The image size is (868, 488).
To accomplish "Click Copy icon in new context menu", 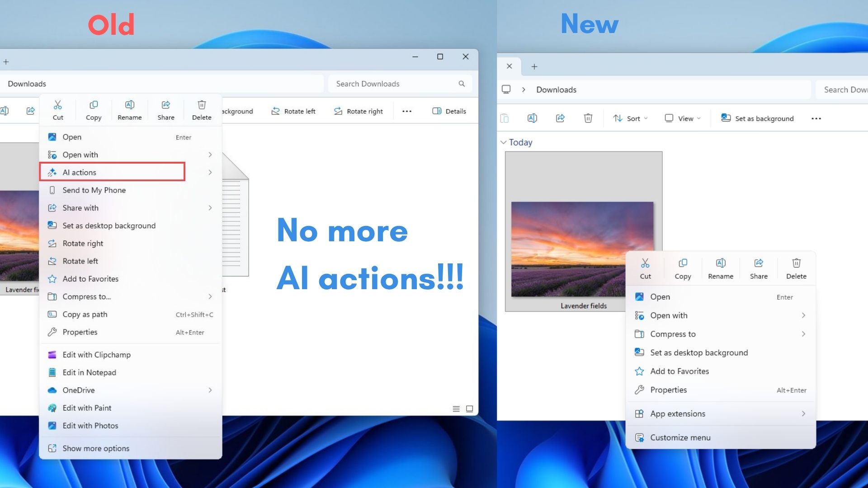I will [x=683, y=263].
